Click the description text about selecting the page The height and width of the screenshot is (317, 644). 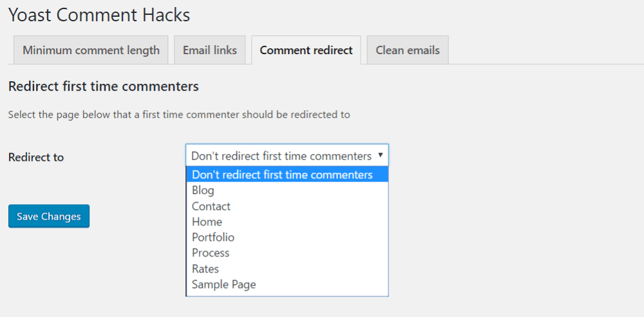tap(179, 115)
